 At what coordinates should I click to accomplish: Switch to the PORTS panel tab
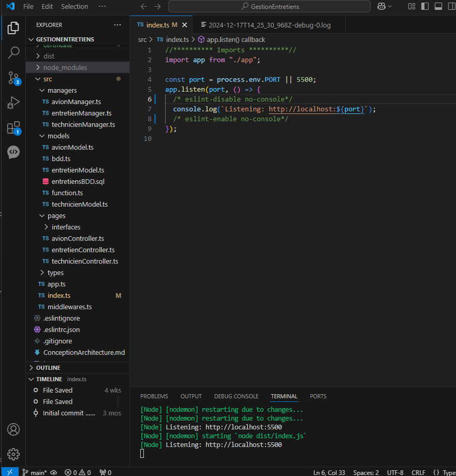pos(318,396)
